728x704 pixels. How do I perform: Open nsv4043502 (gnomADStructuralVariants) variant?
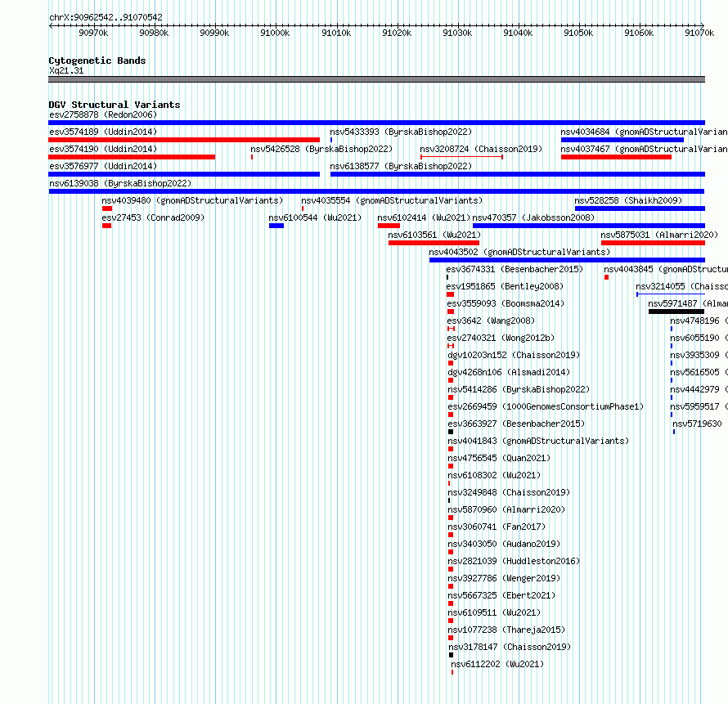(519, 252)
